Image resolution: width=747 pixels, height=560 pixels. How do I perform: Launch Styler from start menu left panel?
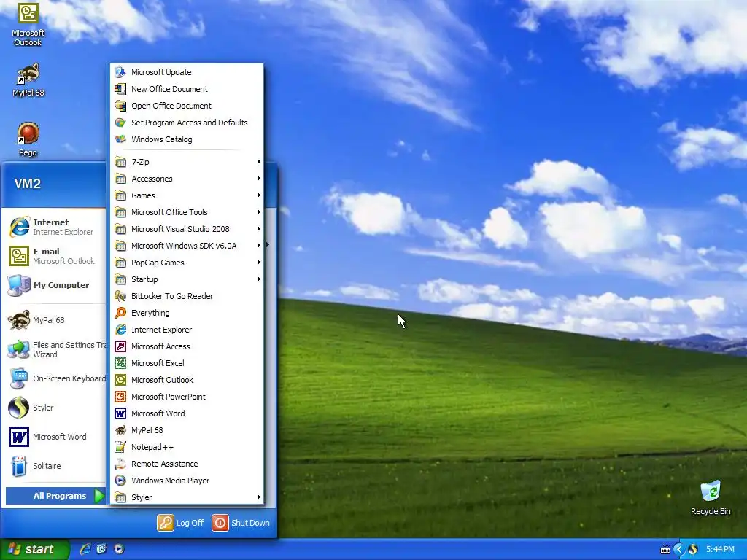[54, 408]
